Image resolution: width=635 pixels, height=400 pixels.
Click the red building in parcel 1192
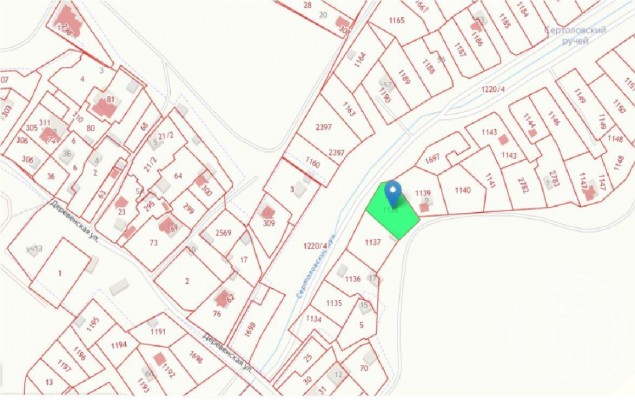(160, 359)
